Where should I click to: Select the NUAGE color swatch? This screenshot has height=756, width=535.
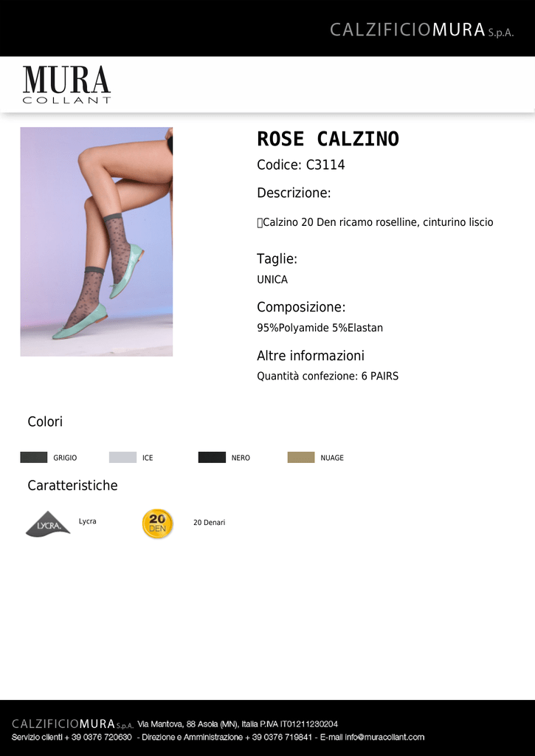[x=301, y=457]
